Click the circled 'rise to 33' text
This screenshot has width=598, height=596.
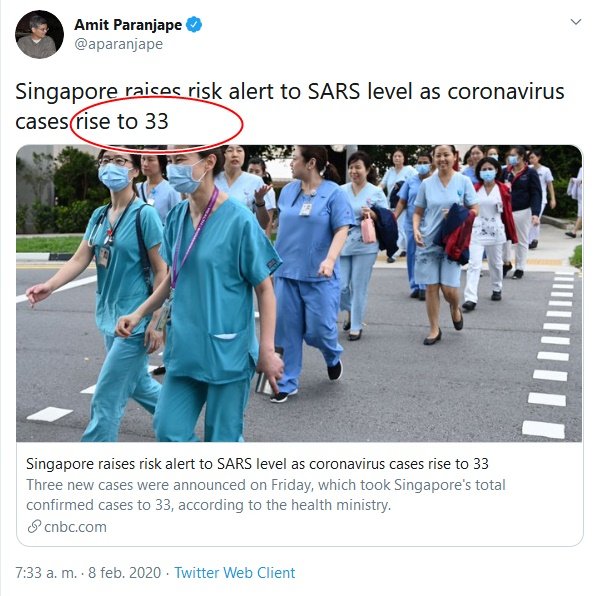[x=122, y=121]
